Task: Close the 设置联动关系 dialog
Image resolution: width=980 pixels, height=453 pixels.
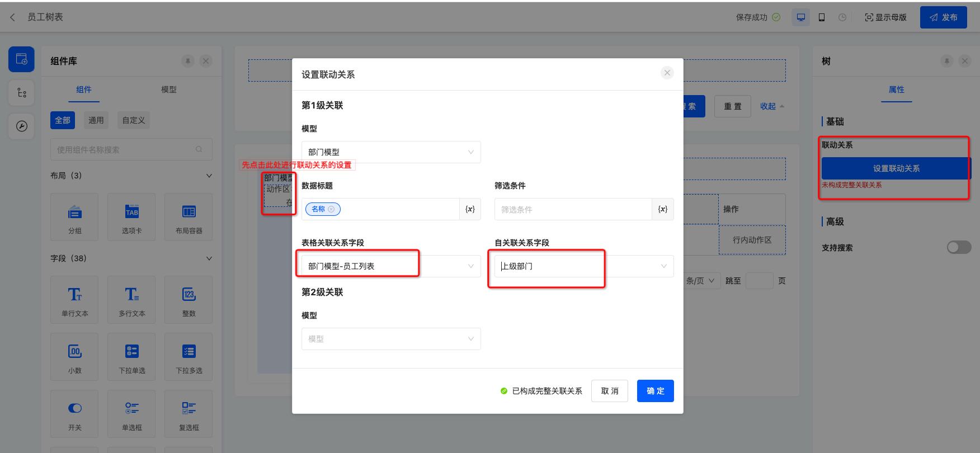Action: (x=667, y=73)
